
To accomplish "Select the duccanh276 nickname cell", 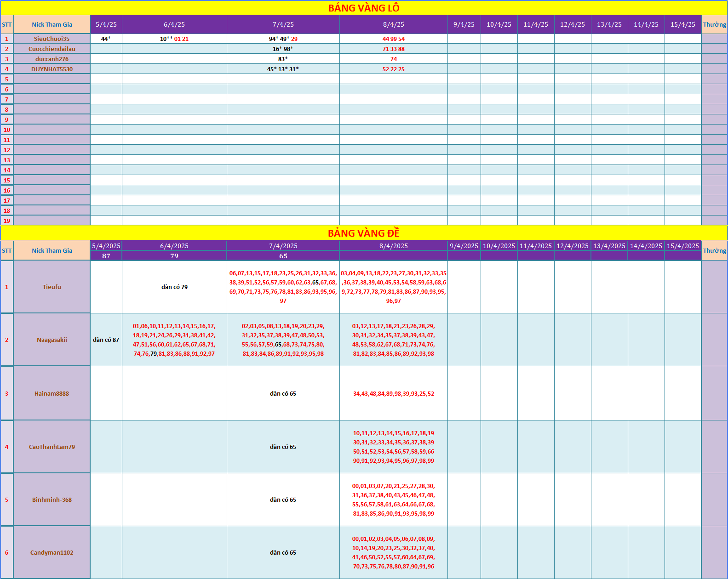I will (x=52, y=59).
